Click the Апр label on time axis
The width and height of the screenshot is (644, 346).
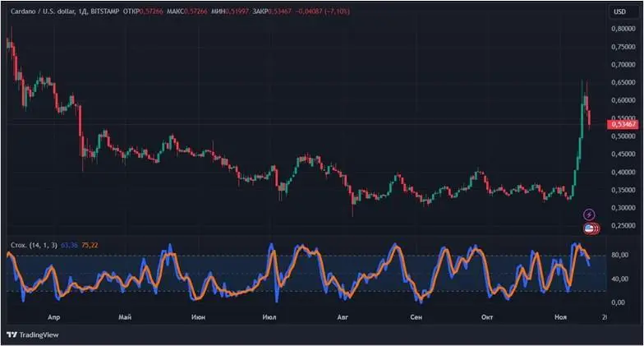point(53,316)
